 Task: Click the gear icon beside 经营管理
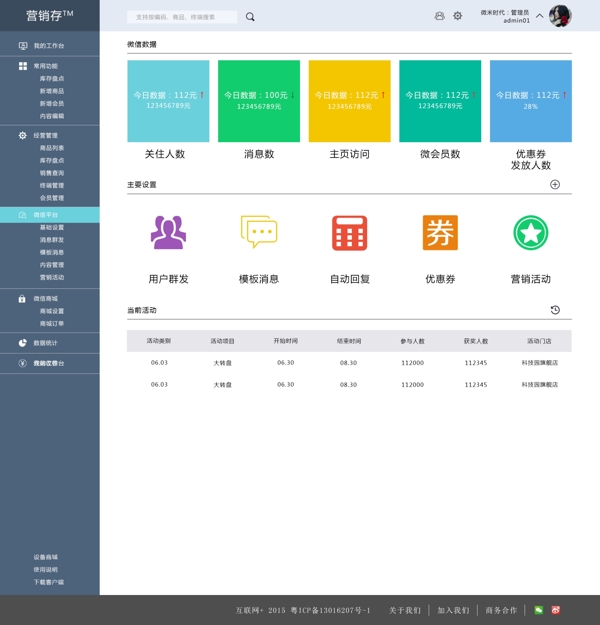(x=23, y=136)
